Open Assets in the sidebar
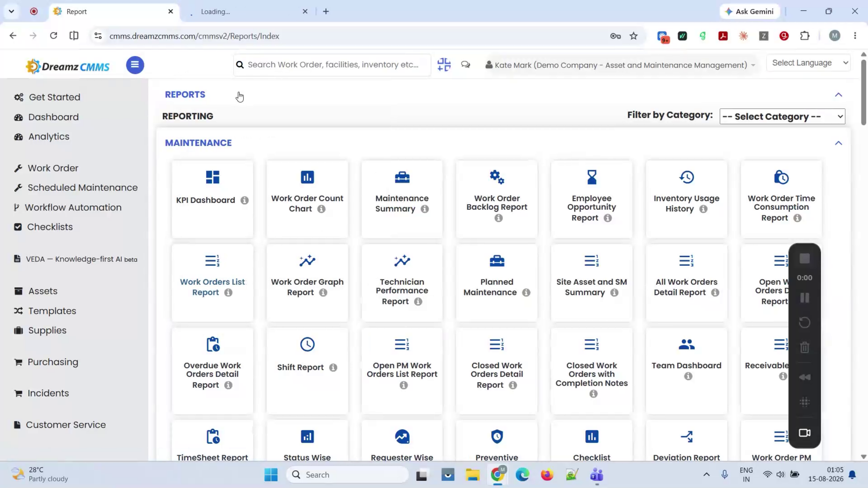Image resolution: width=868 pixels, height=488 pixels. coord(36,291)
